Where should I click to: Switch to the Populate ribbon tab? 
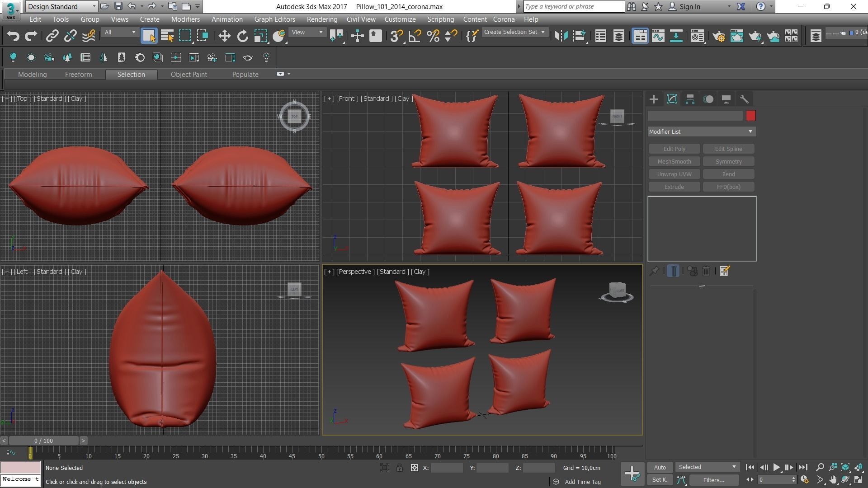coord(245,75)
